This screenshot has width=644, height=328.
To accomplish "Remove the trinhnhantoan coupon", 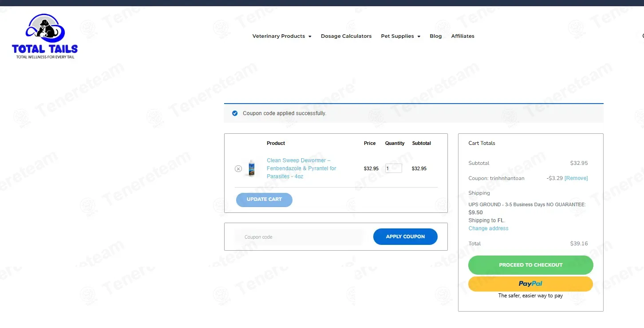I will (x=576, y=178).
